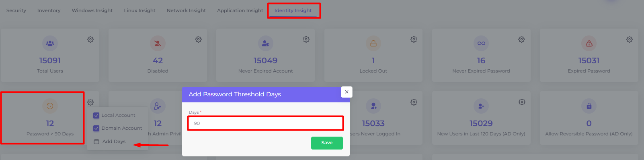Uncheck the Local Account checkbox
Image resolution: width=644 pixels, height=160 pixels.
pos(96,115)
